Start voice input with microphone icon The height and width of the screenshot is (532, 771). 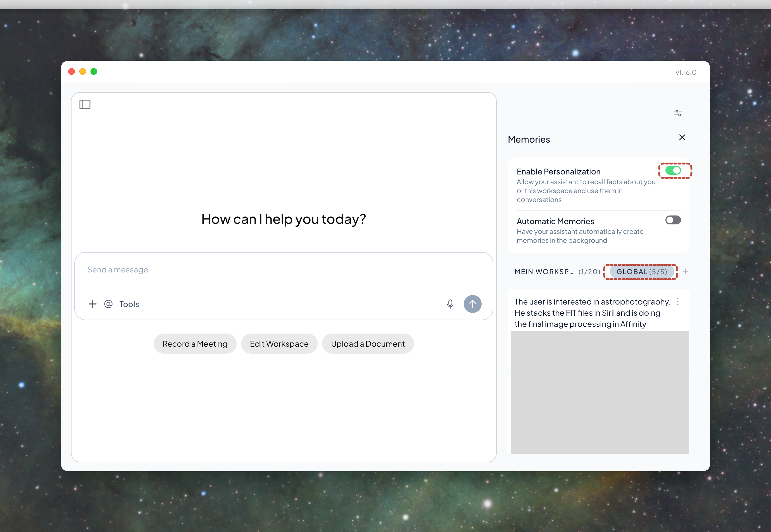tap(450, 304)
